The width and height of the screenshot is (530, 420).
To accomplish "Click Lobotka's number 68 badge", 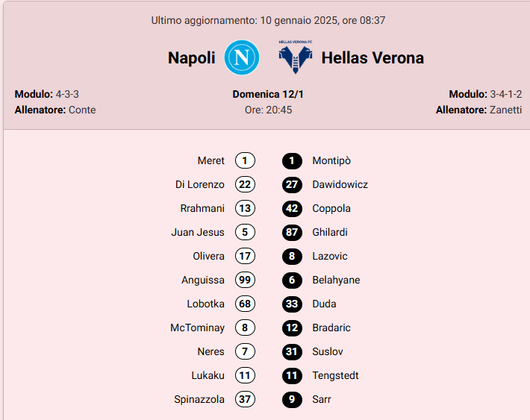I will 245,304.
